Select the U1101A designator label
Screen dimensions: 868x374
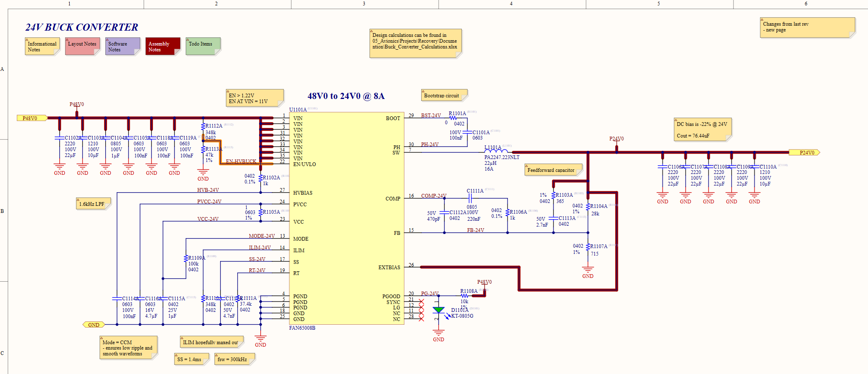(x=298, y=110)
